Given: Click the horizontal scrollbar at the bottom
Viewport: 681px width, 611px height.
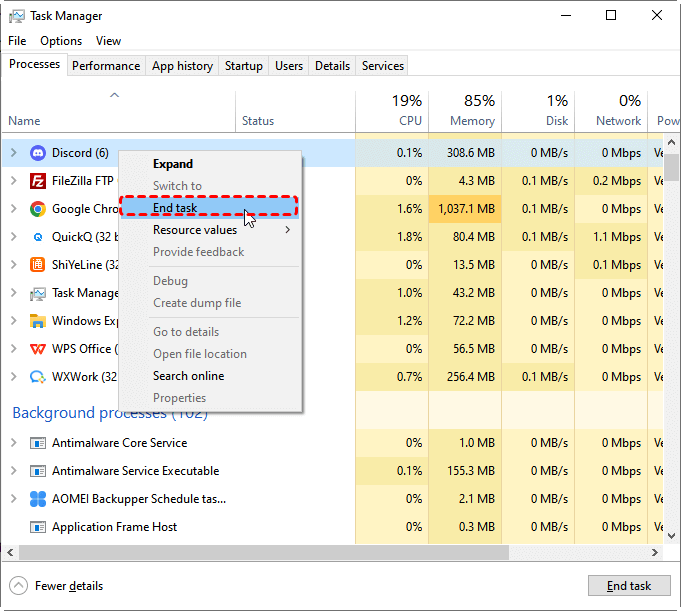Looking at the screenshot, I should click(x=300, y=552).
